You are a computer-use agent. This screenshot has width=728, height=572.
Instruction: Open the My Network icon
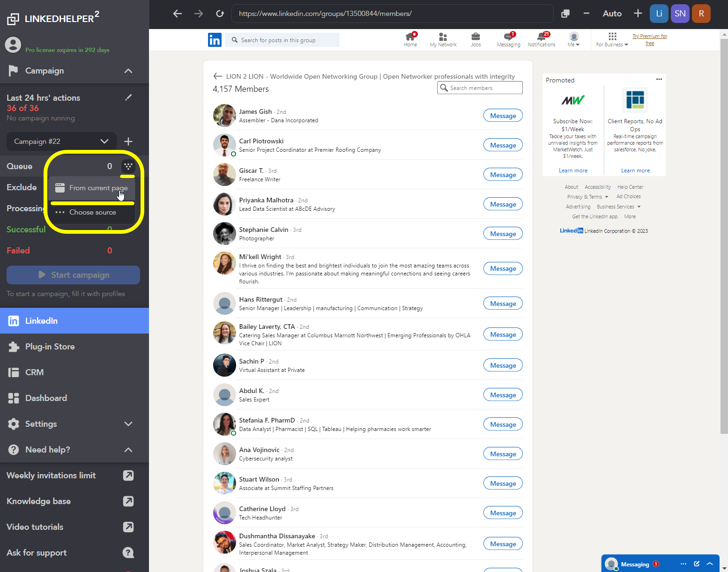point(443,37)
